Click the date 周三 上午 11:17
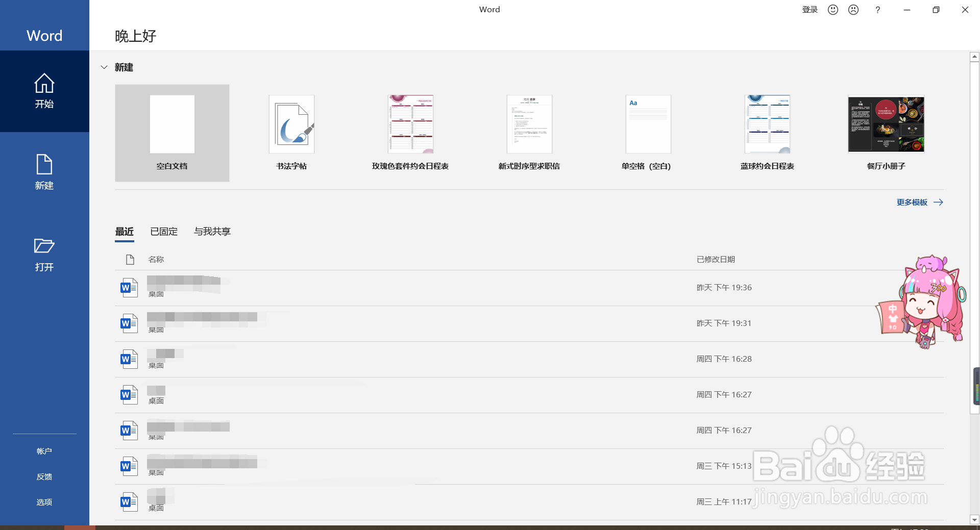The image size is (980, 530). (724, 502)
